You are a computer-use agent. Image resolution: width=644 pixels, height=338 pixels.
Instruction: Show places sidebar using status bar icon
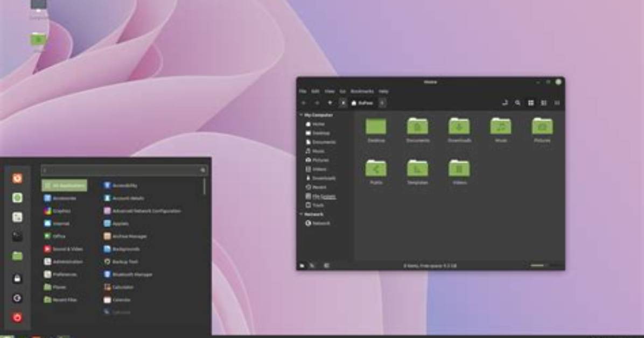pos(302,266)
